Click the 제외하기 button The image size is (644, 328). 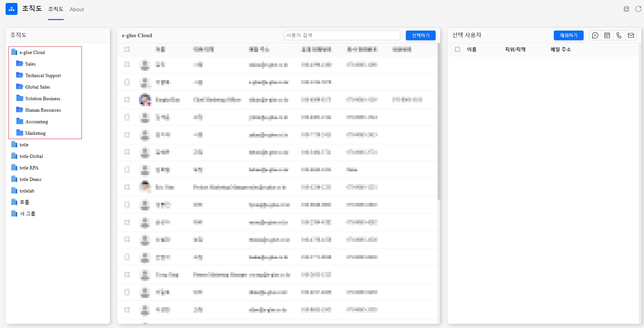(568, 35)
